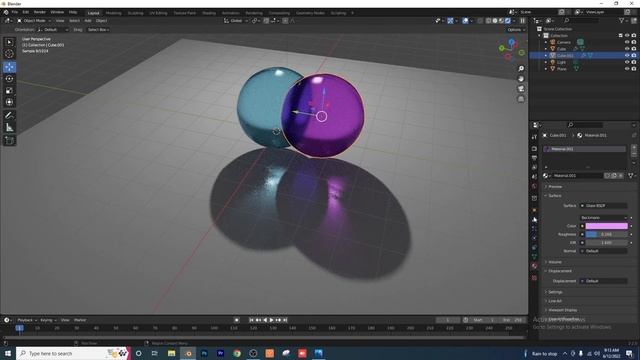Select the 3D Cursor tool
Screen dimensions: 640x360
pyautogui.click(x=9, y=53)
